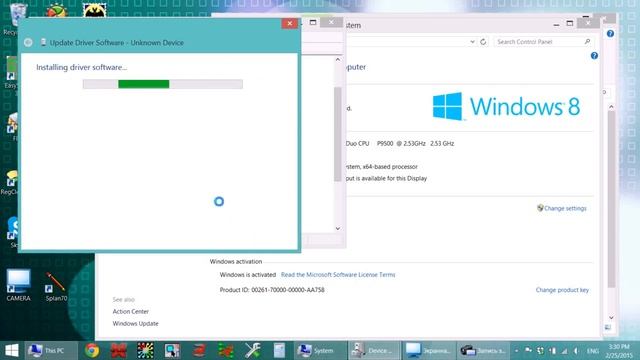Open Action Center flag in system tray
Image resolution: width=640 pixels, height=360 pixels.
pyautogui.click(x=528, y=350)
